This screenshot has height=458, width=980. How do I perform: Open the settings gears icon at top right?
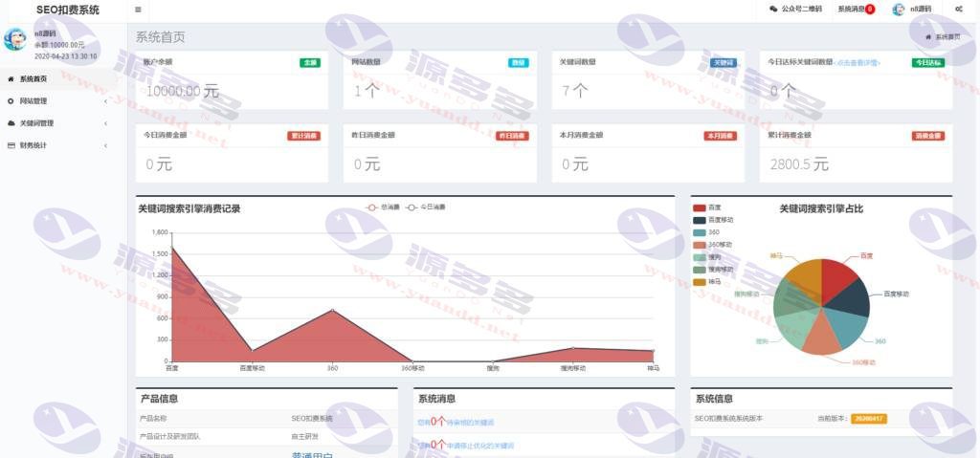coord(958,9)
